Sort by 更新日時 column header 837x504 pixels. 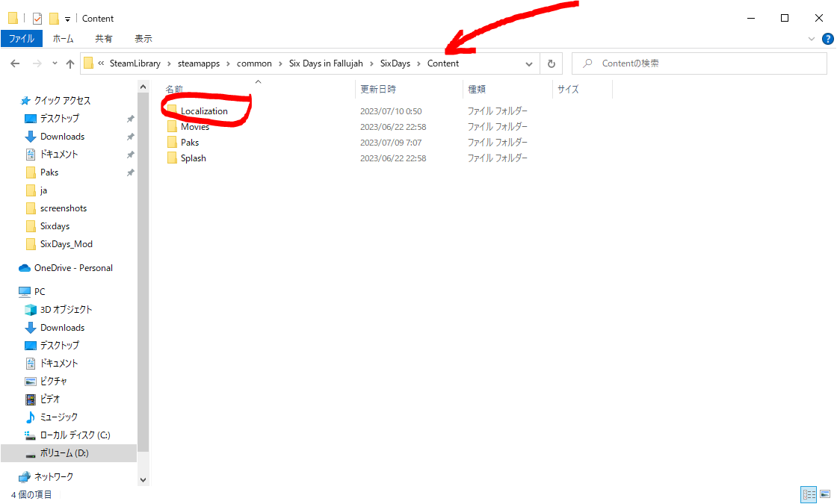[x=378, y=89]
